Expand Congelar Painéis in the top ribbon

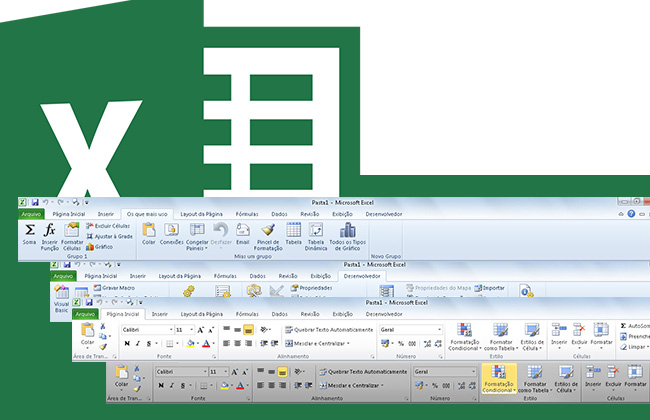(197, 236)
